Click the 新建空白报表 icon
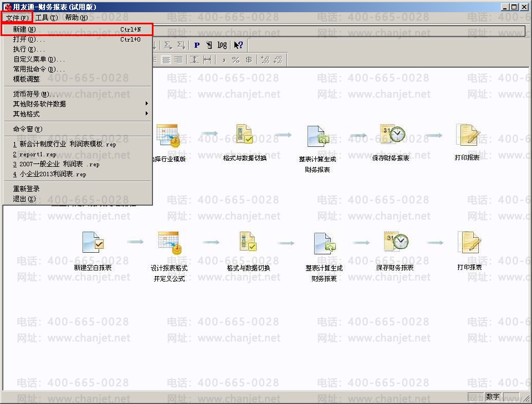The height and width of the screenshot is (404, 532). point(93,242)
